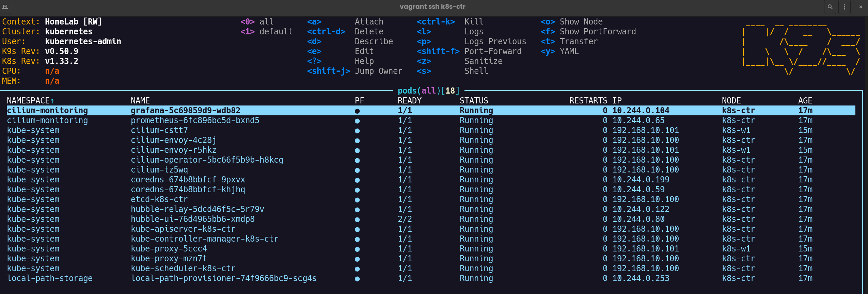
Task: Select the <1> default namespace shortcut
Action: click(x=267, y=32)
